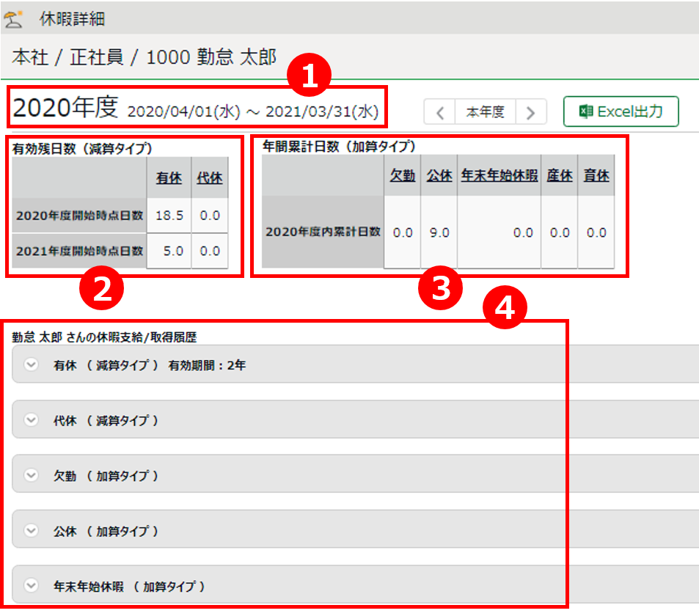The width and height of the screenshot is (699, 616).
Task: Open the 代休 column header link
Action: coord(210,178)
